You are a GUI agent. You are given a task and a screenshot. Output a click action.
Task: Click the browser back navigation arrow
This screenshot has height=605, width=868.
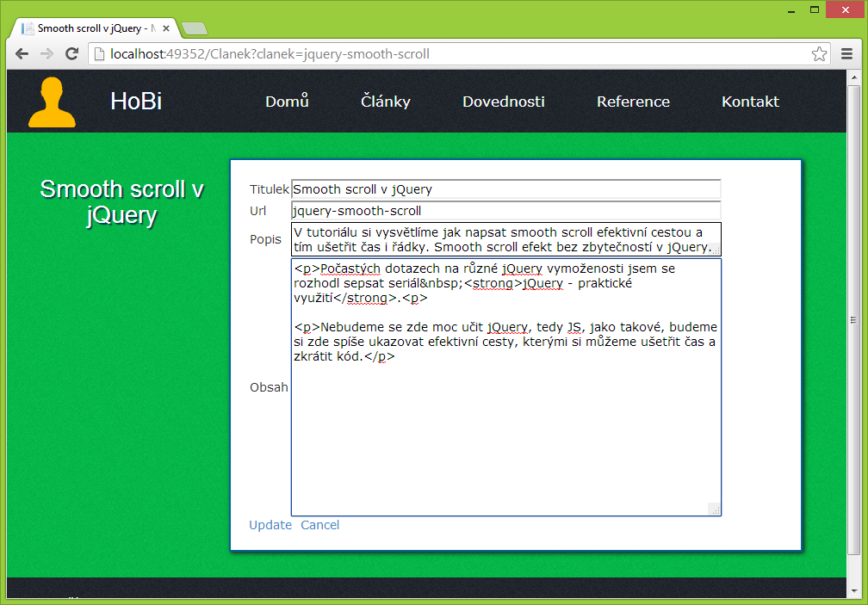point(22,52)
